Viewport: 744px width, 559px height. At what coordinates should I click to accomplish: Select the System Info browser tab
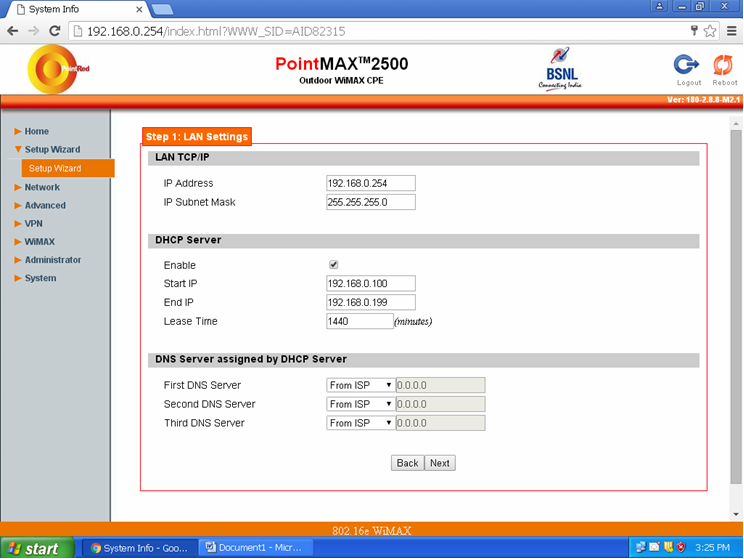[76, 9]
